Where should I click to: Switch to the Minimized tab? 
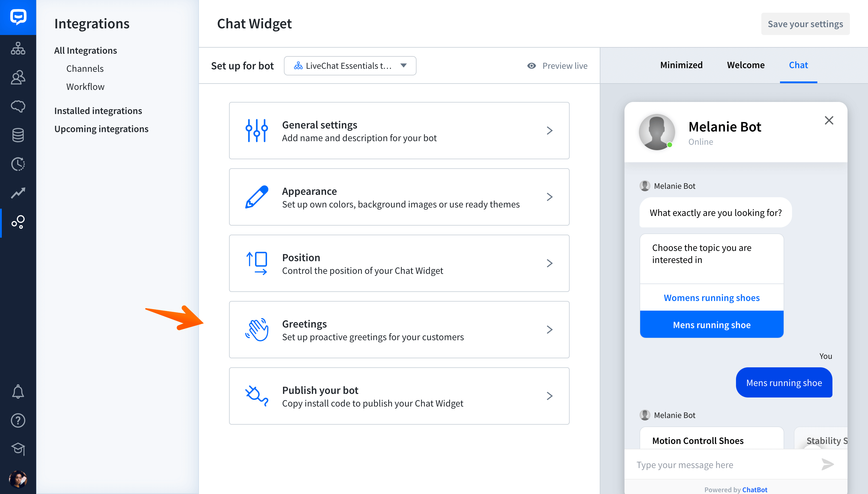click(x=680, y=65)
